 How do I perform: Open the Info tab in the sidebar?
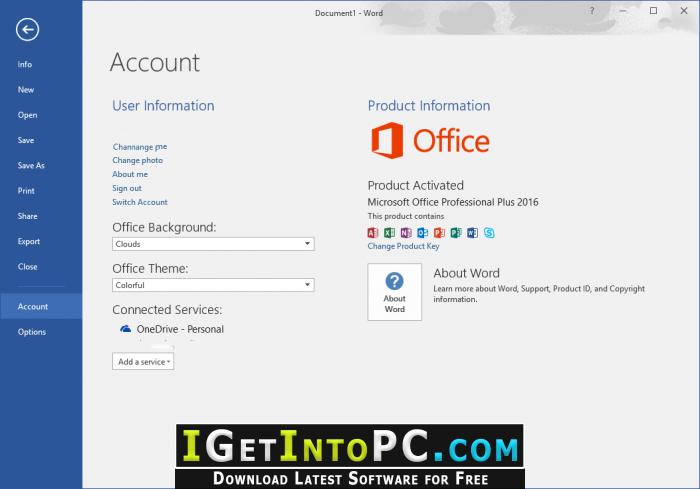(x=25, y=64)
